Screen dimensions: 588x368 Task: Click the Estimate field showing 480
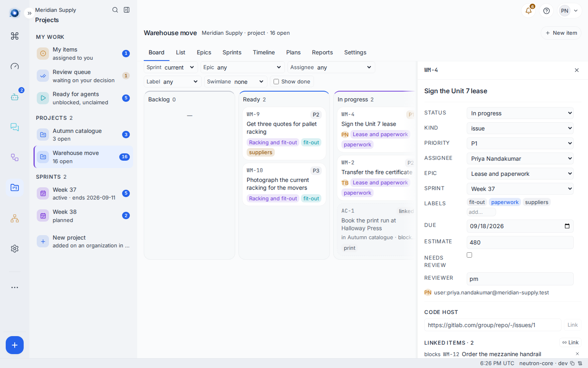tap(520, 242)
